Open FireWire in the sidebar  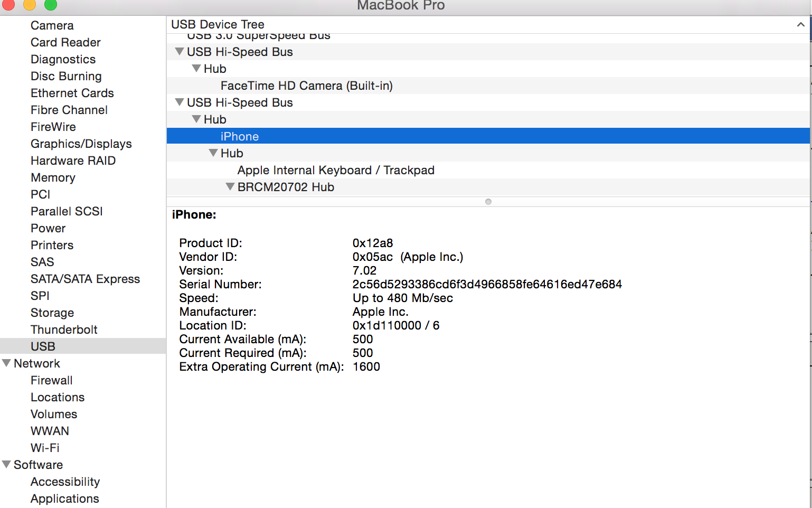[53, 127]
